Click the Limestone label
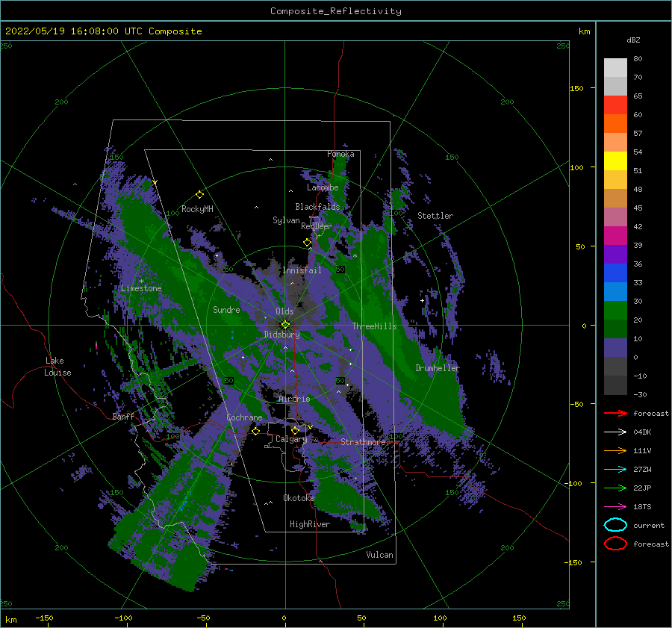The height and width of the screenshot is (628, 672). (x=141, y=288)
